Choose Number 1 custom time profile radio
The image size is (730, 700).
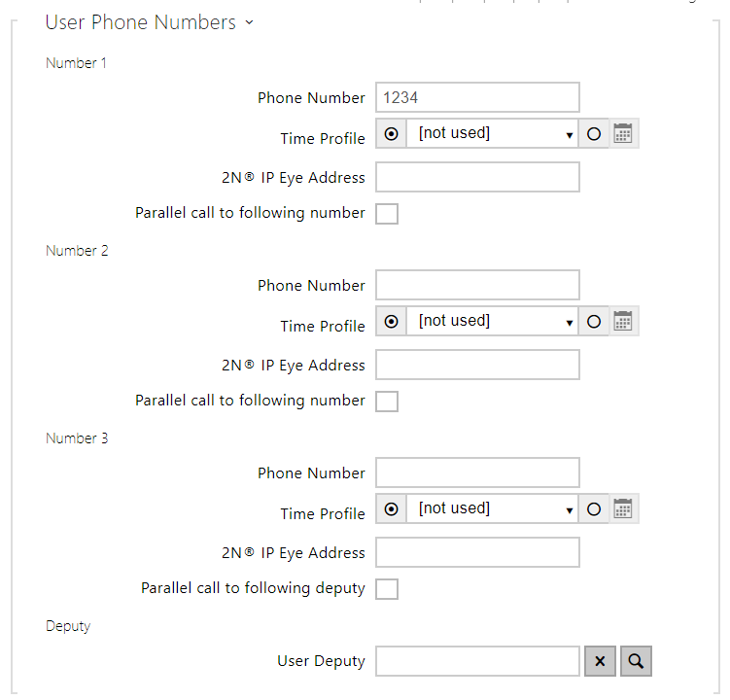pos(594,134)
